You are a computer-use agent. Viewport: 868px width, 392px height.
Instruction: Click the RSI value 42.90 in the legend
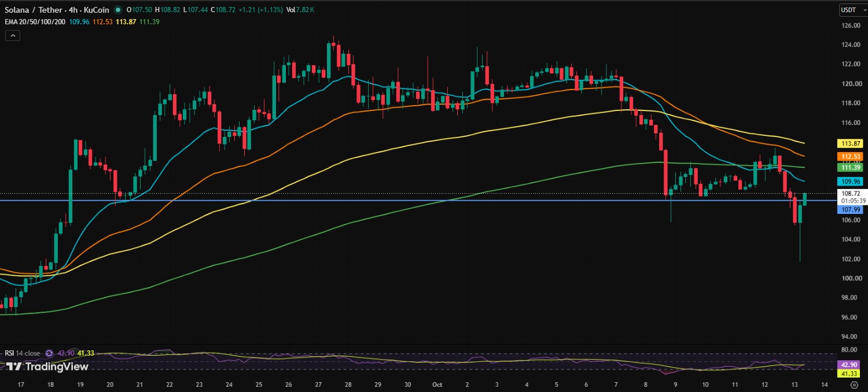click(x=67, y=353)
